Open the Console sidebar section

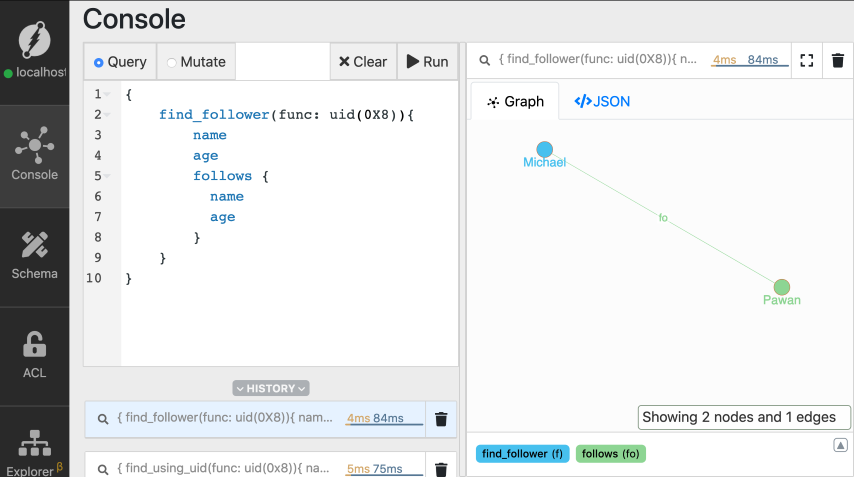[x=35, y=155]
